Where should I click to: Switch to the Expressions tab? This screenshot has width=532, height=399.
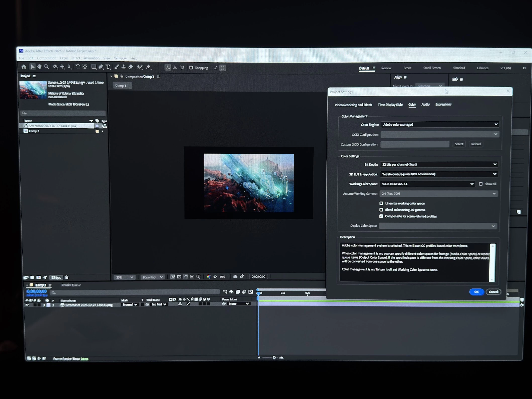click(443, 105)
